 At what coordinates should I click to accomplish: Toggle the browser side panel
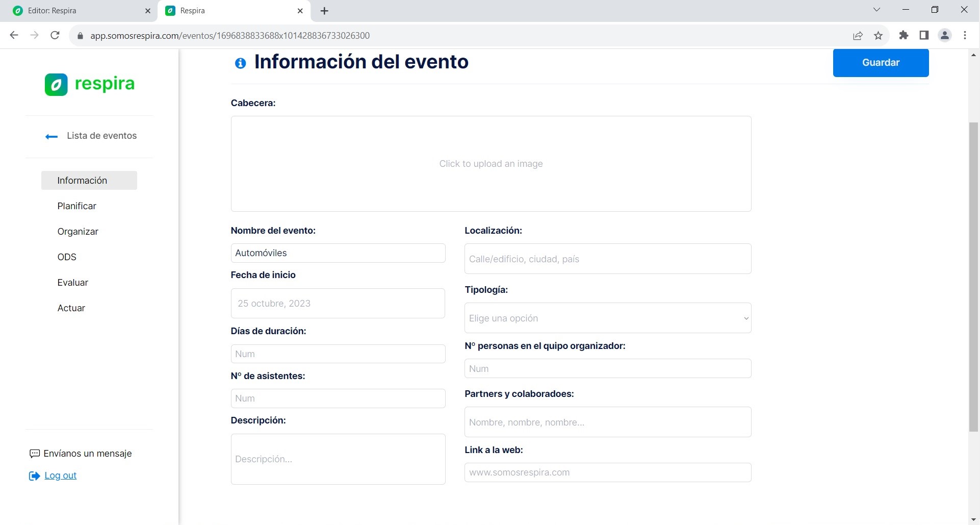[924, 35]
